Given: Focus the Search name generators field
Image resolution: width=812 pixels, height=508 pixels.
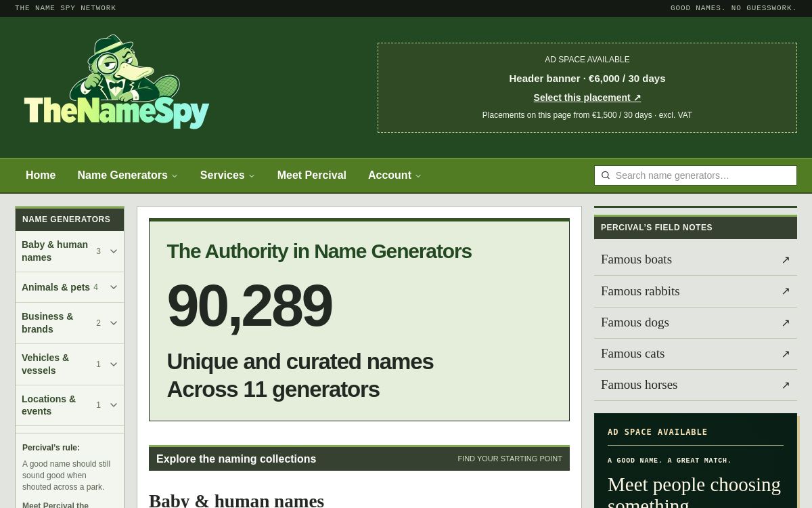Looking at the screenshot, I should coord(696,175).
